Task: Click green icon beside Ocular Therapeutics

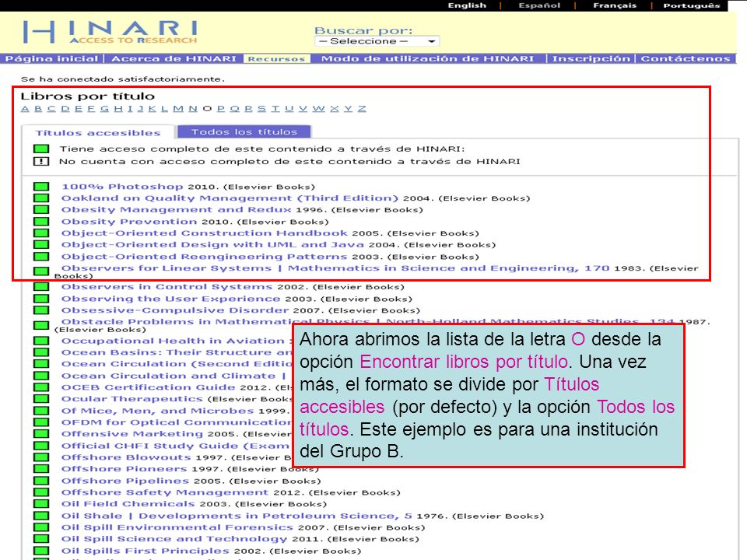Action: coord(41,398)
